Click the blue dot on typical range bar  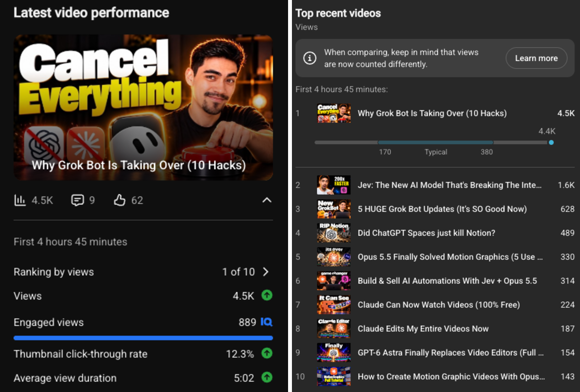coord(551,142)
